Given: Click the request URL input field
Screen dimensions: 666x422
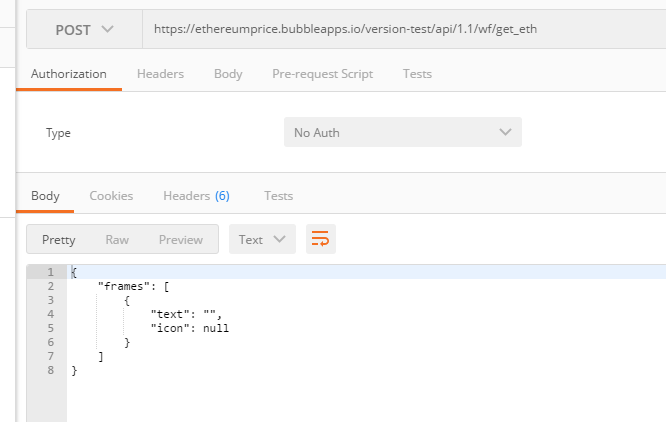Looking at the screenshot, I should pyautogui.click(x=400, y=30).
